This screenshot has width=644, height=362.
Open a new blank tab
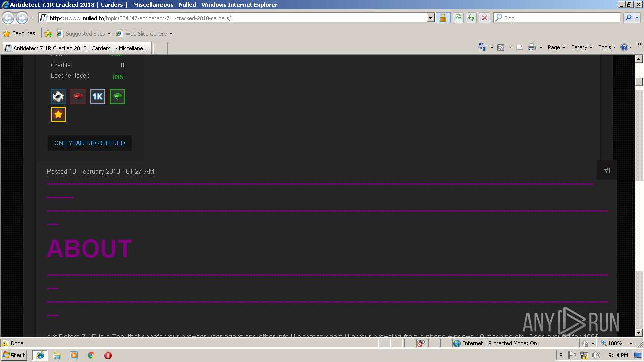coord(160,48)
